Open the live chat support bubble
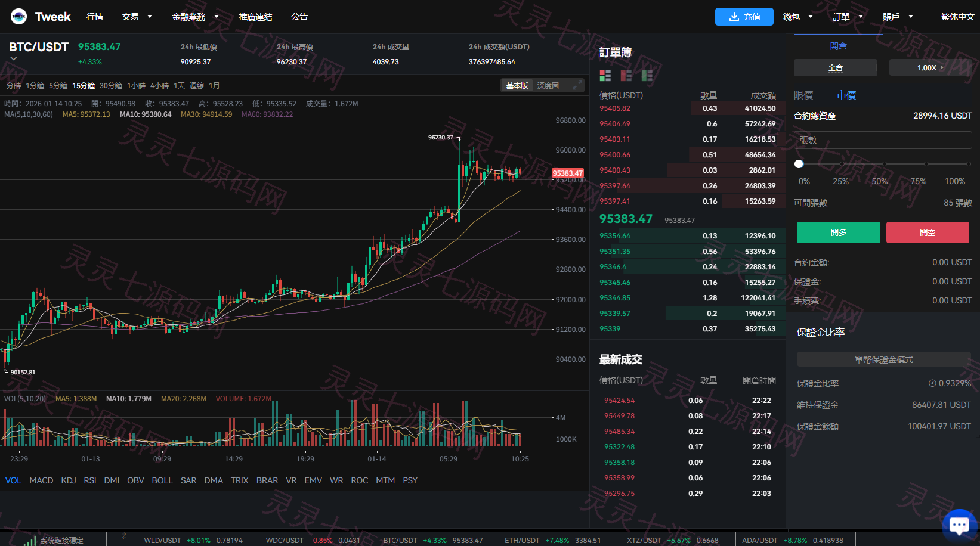Image resolution: width=980 pixels, height=546 pixels. point(959,525)
